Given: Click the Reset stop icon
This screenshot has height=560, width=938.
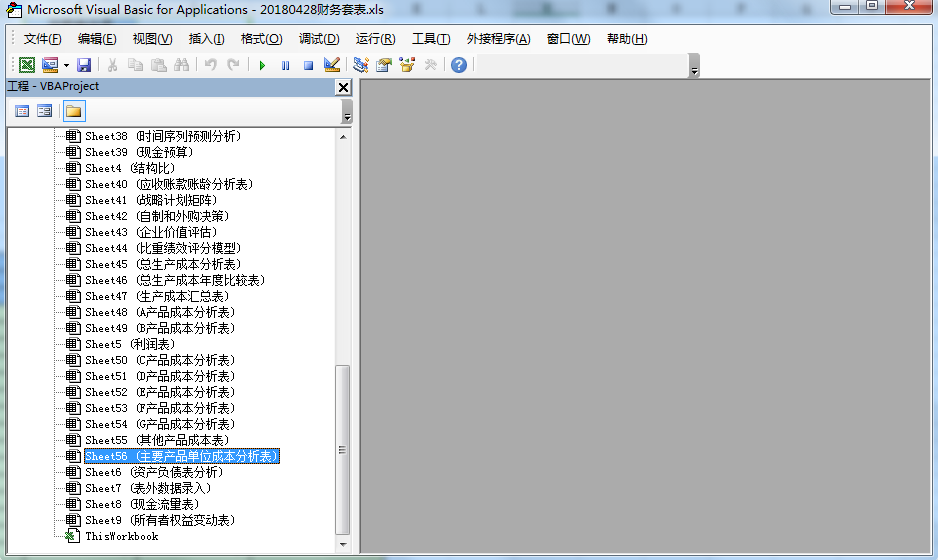Looking at the screenshot, I should 308,65.
